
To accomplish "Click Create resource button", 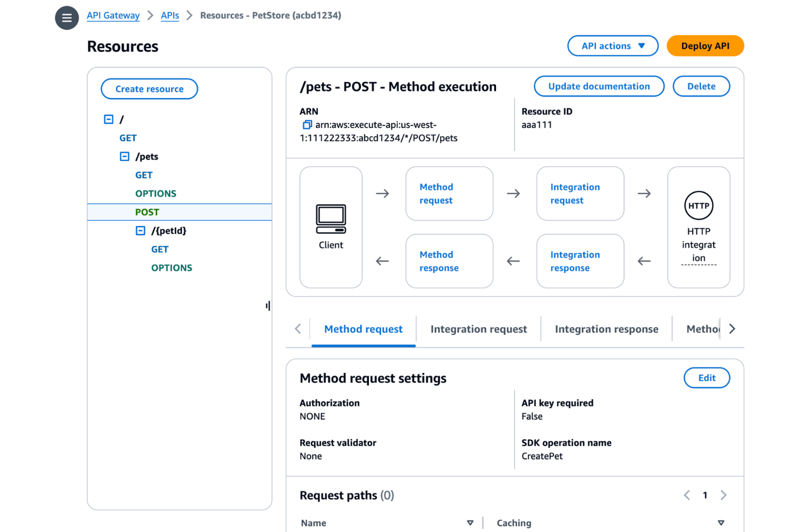I will tap(149, 89).
